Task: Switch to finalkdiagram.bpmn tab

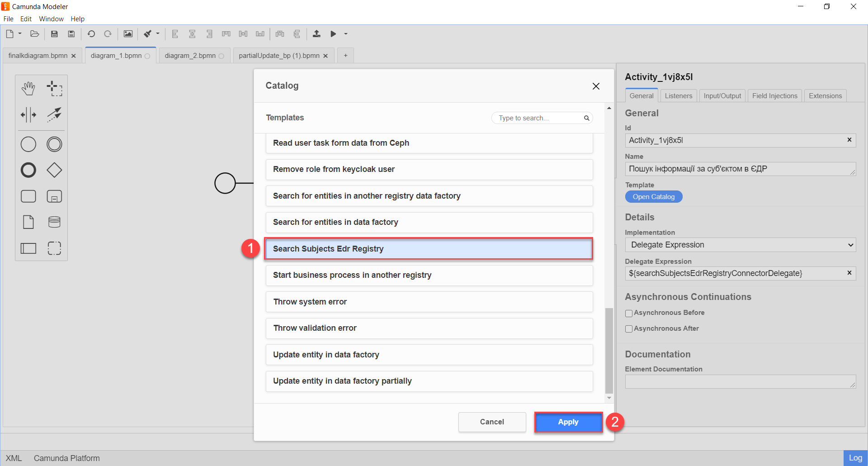Action: coord(38,56)
